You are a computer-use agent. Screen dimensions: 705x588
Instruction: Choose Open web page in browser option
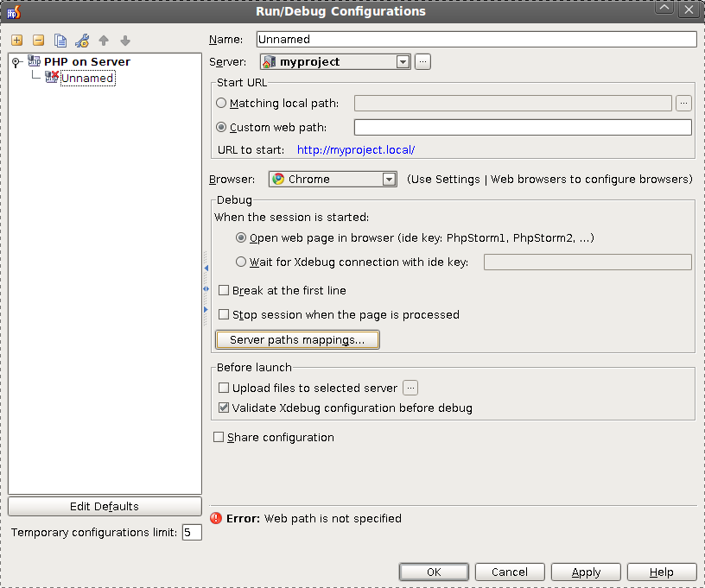click(x=241, y=238)
